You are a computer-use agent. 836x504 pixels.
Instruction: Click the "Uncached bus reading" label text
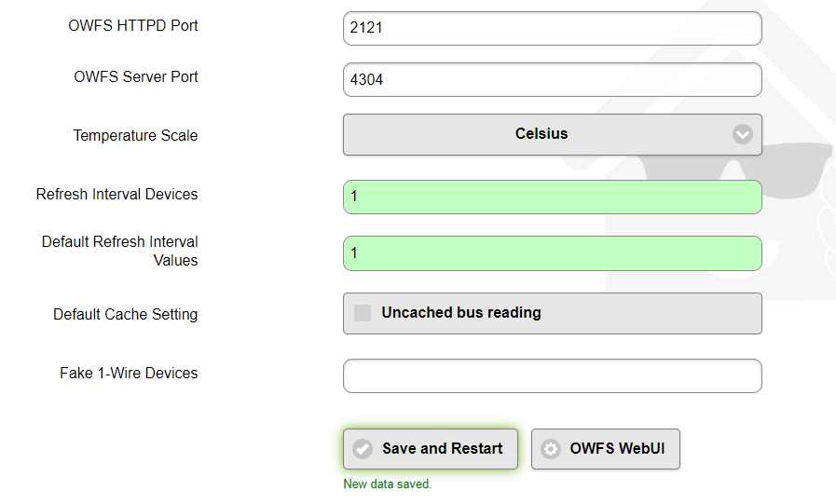461,313
